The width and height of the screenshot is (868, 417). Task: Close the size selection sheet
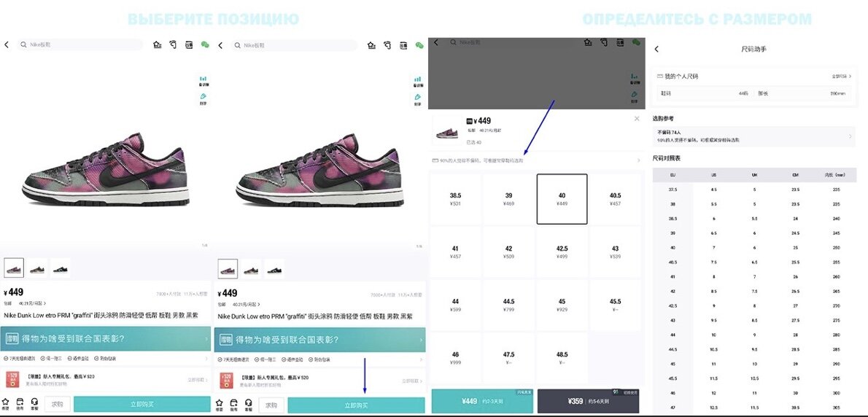[637, 118]
